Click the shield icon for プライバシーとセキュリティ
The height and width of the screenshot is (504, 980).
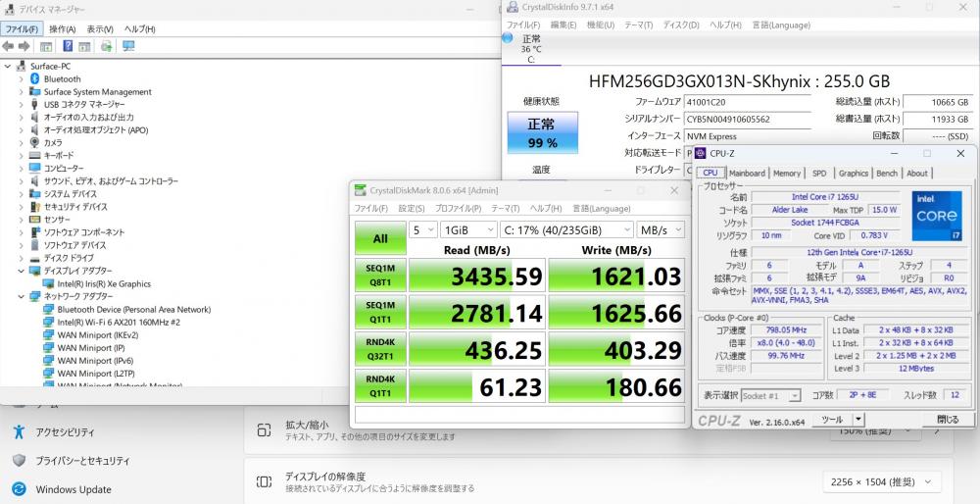tap(19, 461)
